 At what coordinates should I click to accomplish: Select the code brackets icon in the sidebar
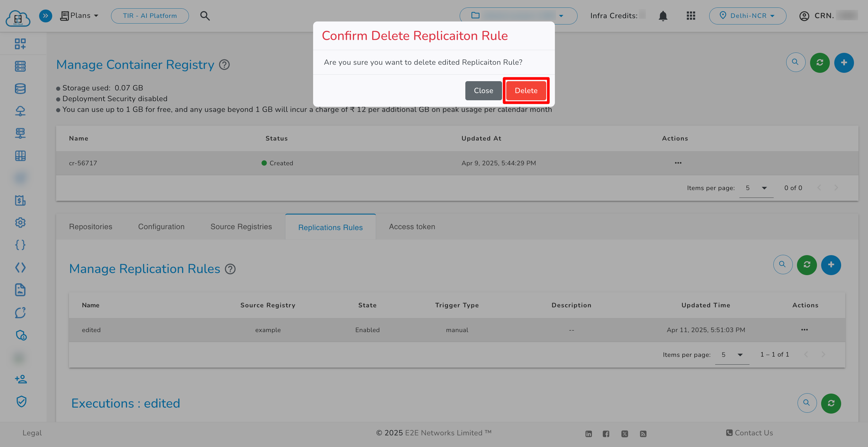(20, 267)
